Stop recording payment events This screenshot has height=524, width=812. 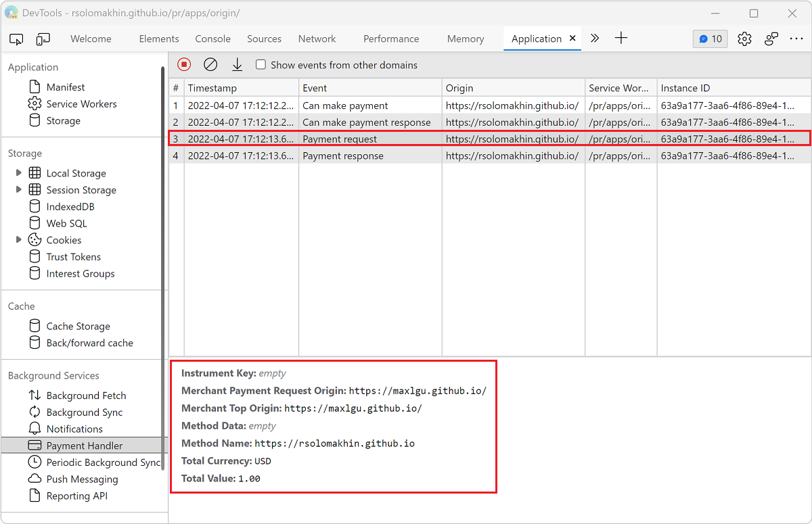tap(183, 64)
